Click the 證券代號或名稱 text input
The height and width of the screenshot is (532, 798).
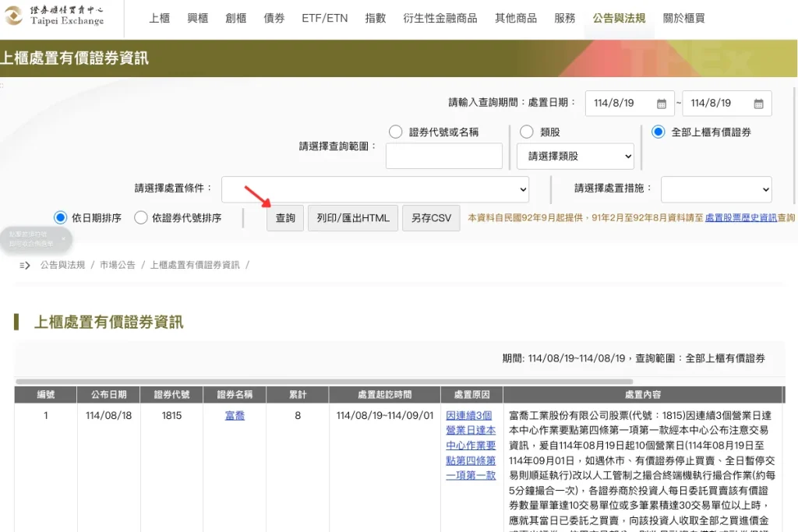pyautogui.click(x=443, y=156)
